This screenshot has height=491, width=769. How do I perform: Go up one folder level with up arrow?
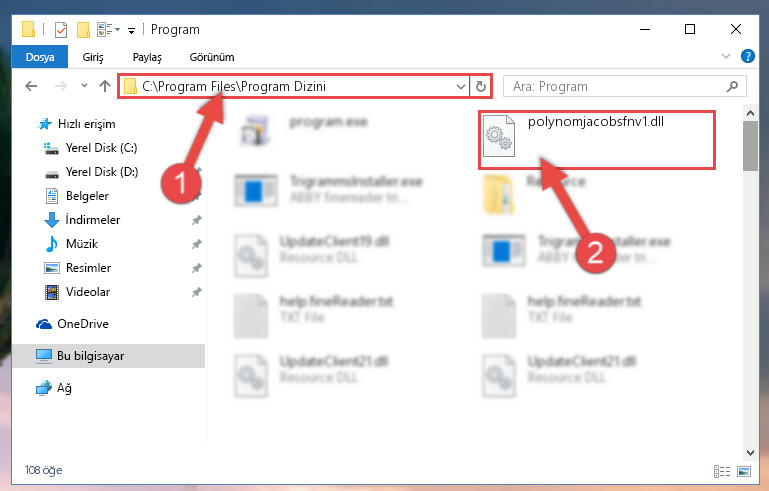coord(104,86)
